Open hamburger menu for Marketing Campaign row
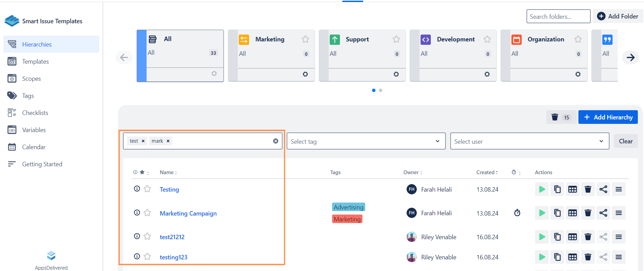This screenshot has height=271, width=644. [618, 213]
